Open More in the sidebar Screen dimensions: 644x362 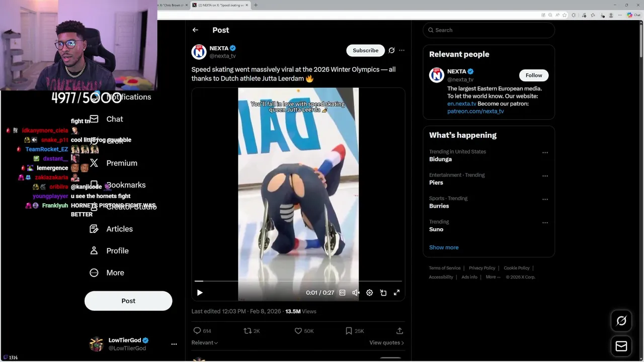(107, 273)
